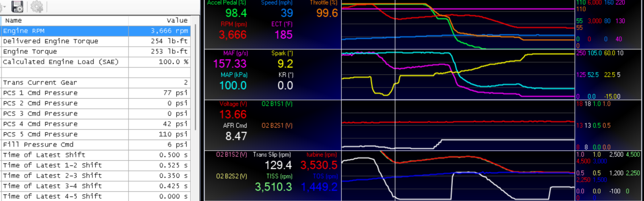
Task: Click the O2 B1S2 (V) gauge label
Action: (231, 155)
